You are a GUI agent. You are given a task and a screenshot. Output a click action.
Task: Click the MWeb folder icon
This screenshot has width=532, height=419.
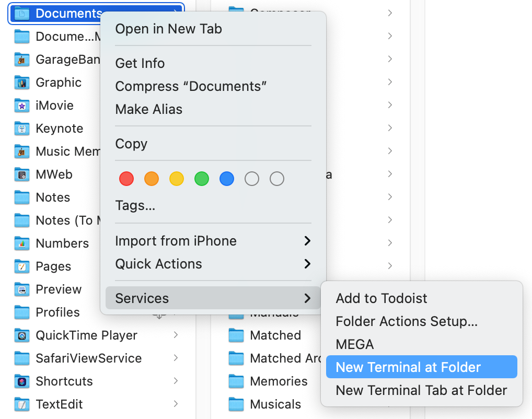(21, 174)
